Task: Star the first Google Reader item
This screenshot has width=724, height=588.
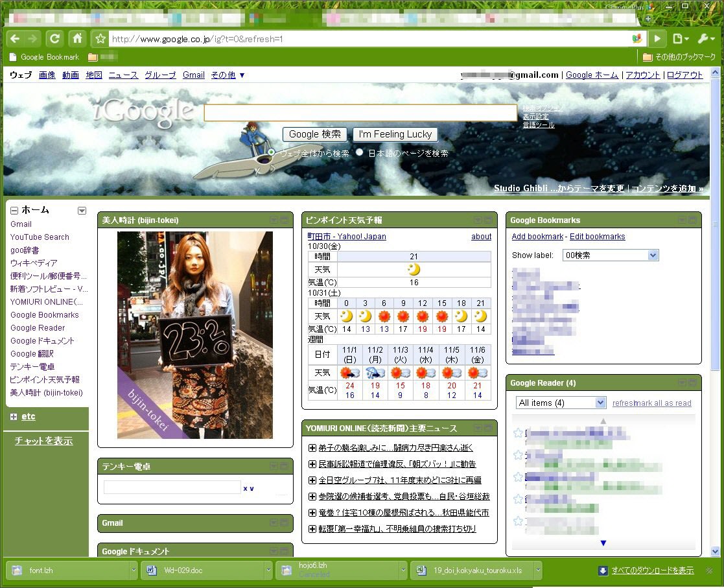Action: point(518,433)
